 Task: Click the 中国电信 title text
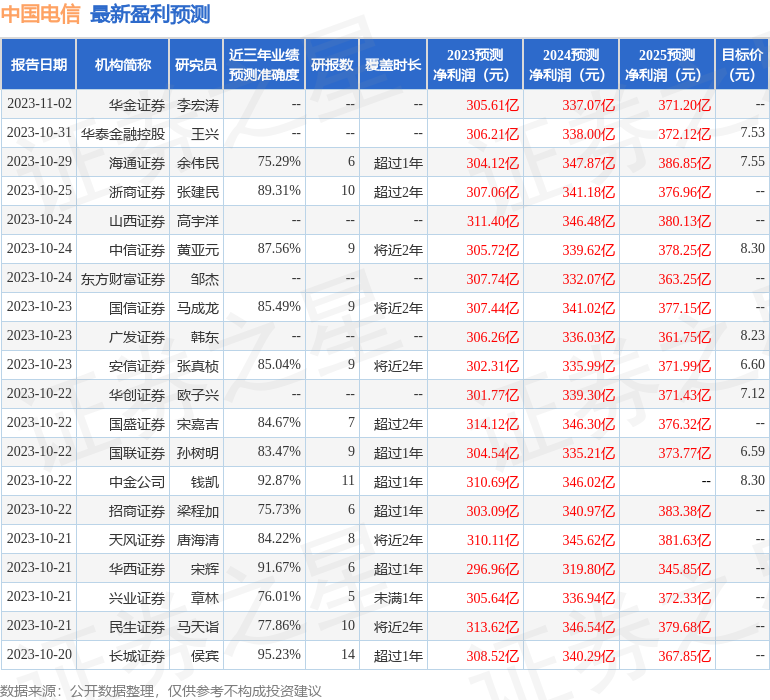point(40,14)
